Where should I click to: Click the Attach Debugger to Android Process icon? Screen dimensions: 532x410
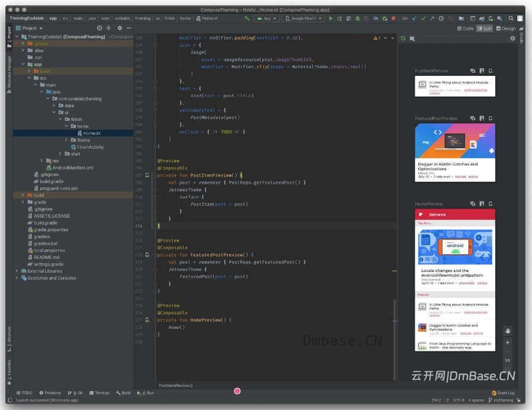click(x=385, y=18)
